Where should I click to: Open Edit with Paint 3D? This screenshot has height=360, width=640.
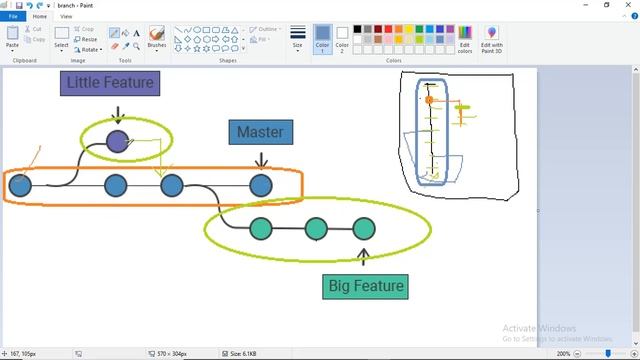[x=492, y=40]
